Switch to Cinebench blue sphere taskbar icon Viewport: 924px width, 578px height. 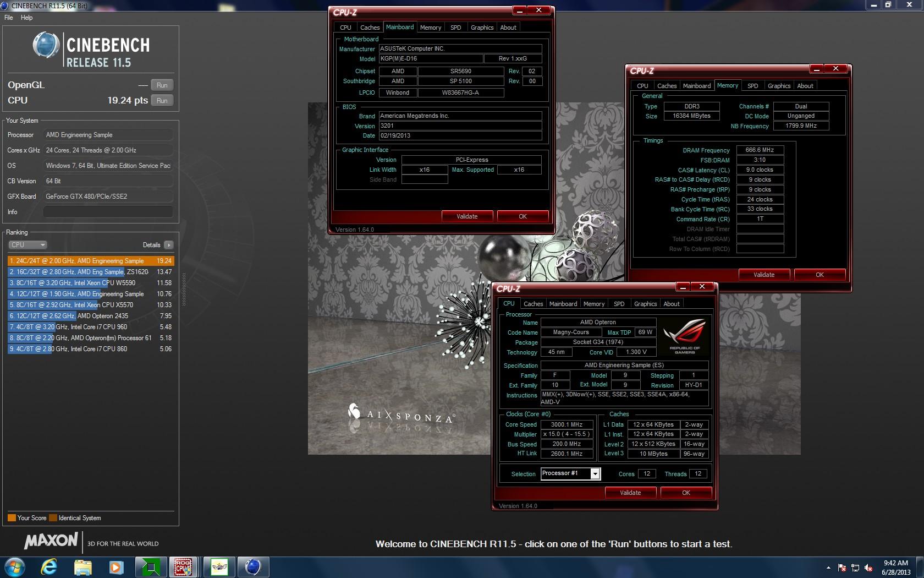252,567
